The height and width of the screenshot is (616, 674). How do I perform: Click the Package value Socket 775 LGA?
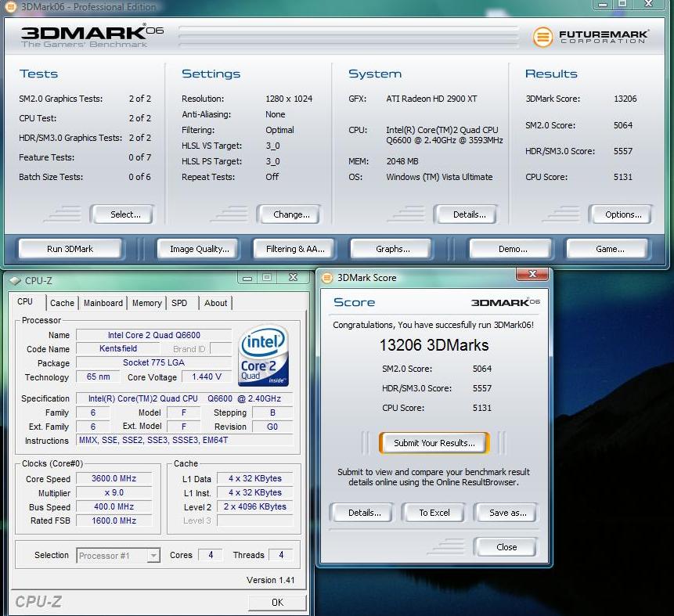pyautogui.click(x=154, y=363)
